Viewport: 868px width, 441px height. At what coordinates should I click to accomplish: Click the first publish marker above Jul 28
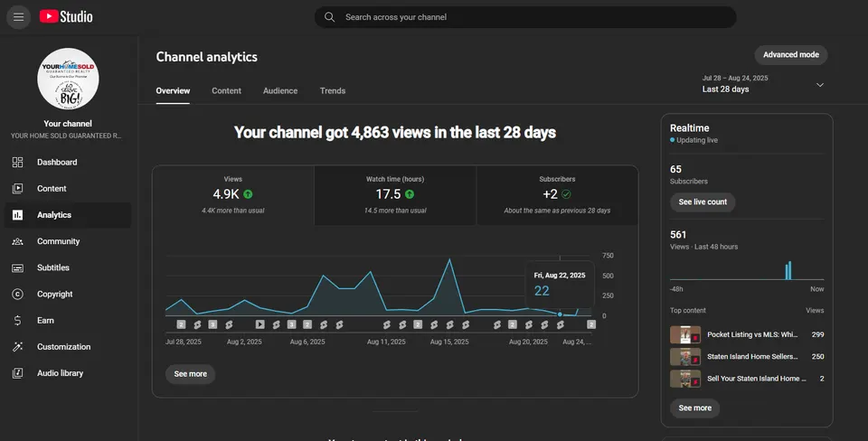tap(181, 324)
